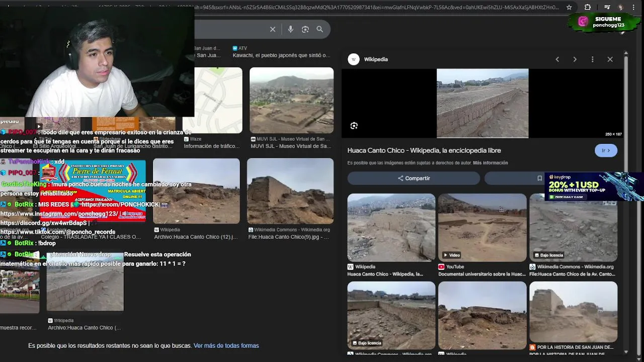Go to the previous image in preview panel
The width and height of the screenshot is (644, 362).
click(x=557, y=59)
